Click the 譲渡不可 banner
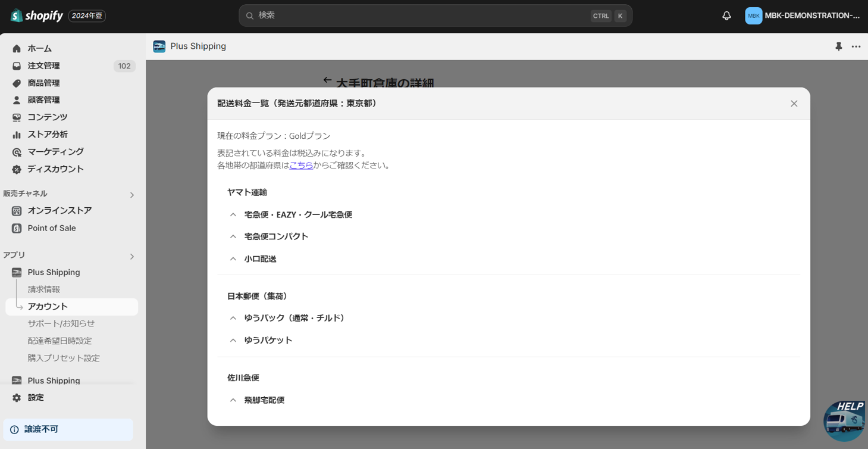868x449 pixels. pos(68,429)
